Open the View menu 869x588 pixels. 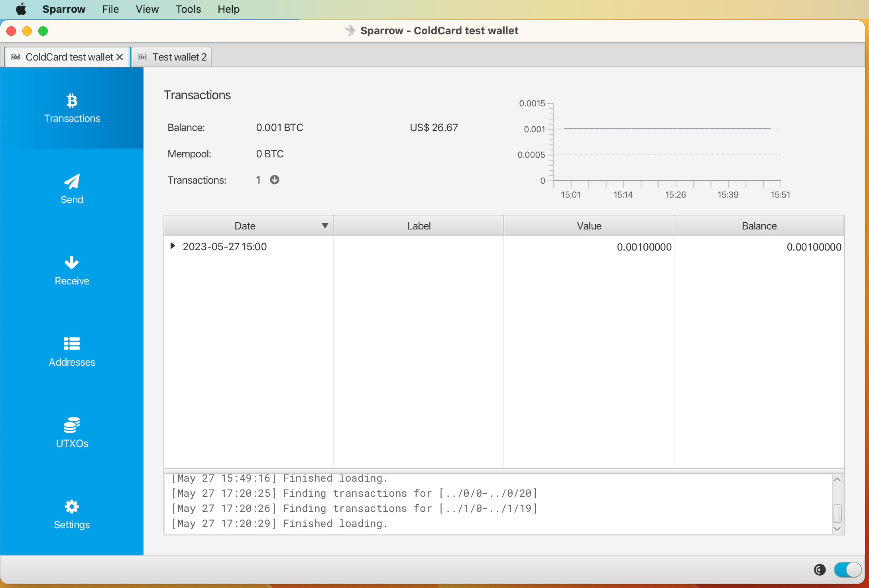[x=147, y=9]
